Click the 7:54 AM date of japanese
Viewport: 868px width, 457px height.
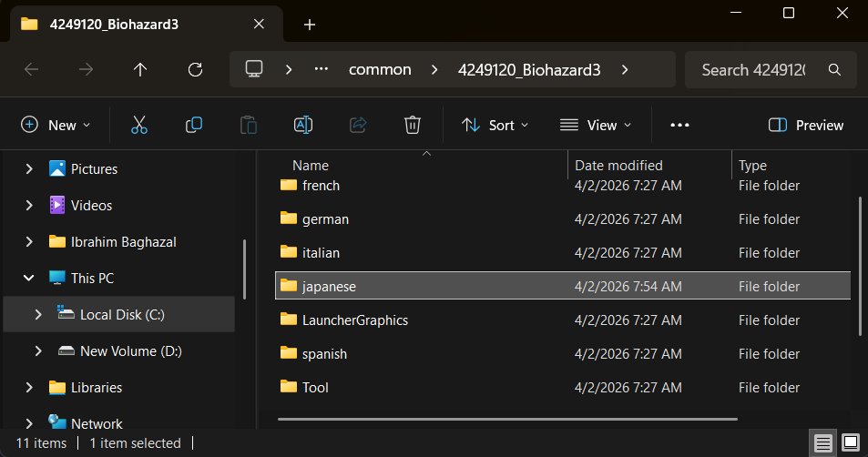(x=628, y=287)
